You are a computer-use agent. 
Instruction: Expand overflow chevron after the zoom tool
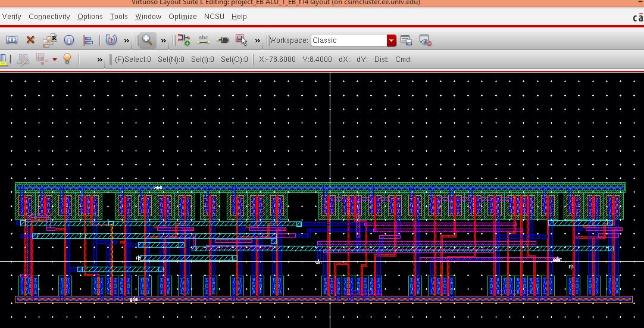164,40
